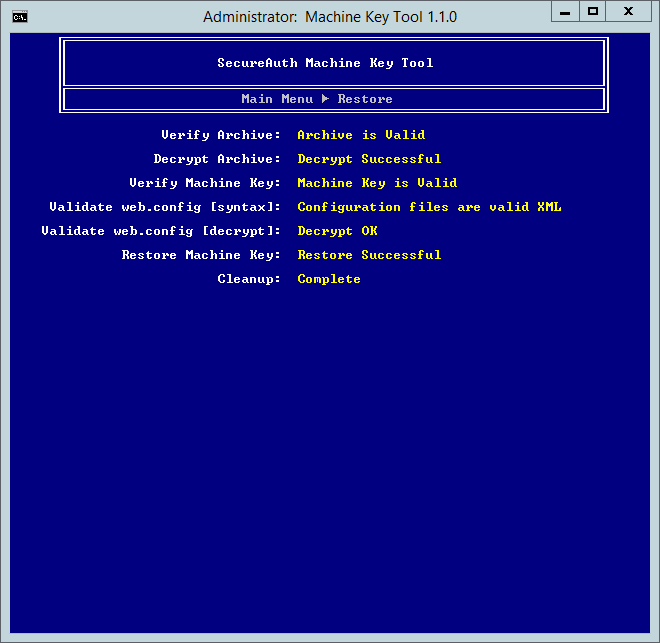Click the Decrypt Archive label
This screenshot has height=643, width=660.
click(217, 159)
